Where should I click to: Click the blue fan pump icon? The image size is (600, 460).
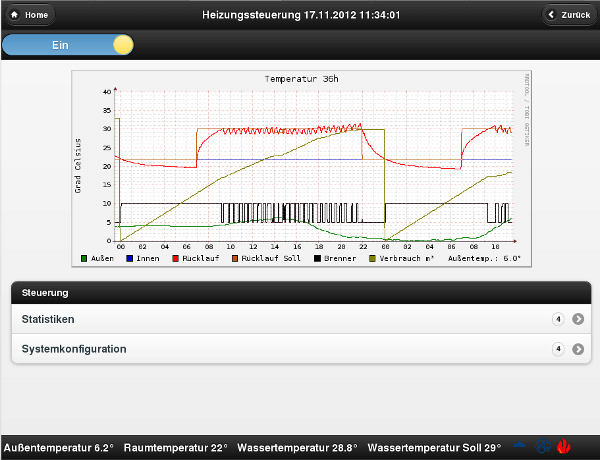tap(543, 447)
